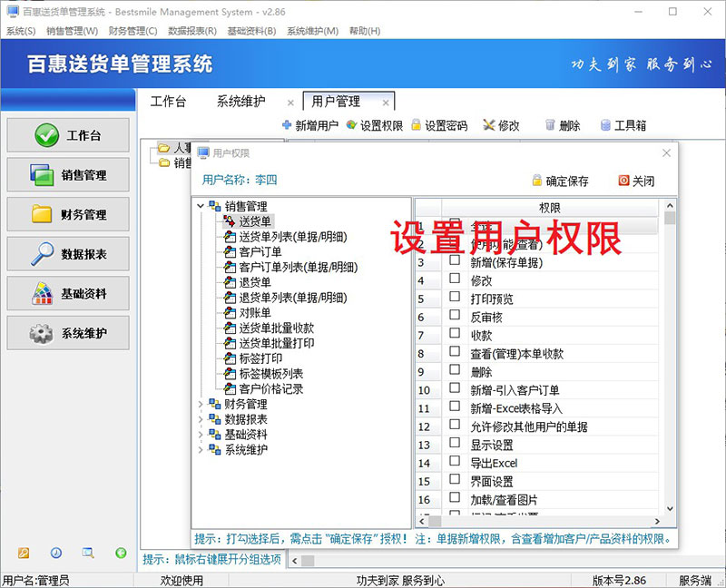Open the 财务管理(C) menu
Image resolution: width=726 pixels, height=588 pixels.
click(x=132, y=31)
